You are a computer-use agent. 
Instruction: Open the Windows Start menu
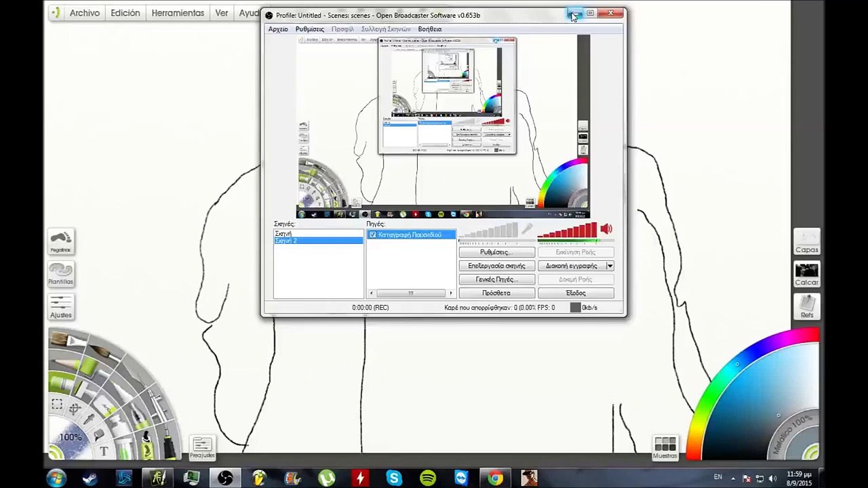[x=56, y=479]
